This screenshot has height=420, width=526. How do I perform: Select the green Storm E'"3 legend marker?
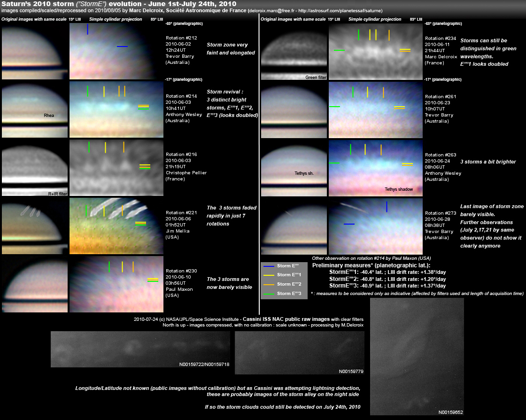269,293
